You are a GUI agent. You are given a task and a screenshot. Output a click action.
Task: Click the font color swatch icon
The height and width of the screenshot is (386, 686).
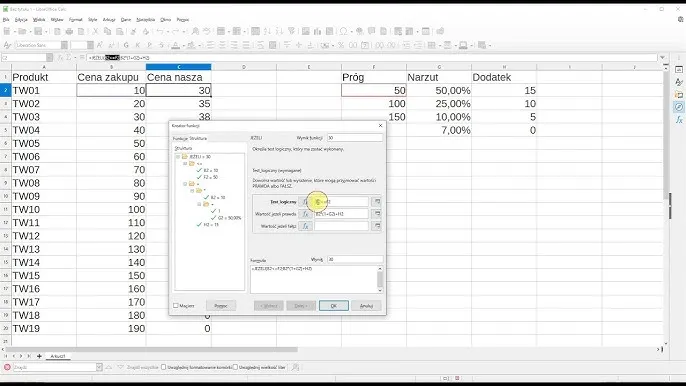click(x=175, y=45)
